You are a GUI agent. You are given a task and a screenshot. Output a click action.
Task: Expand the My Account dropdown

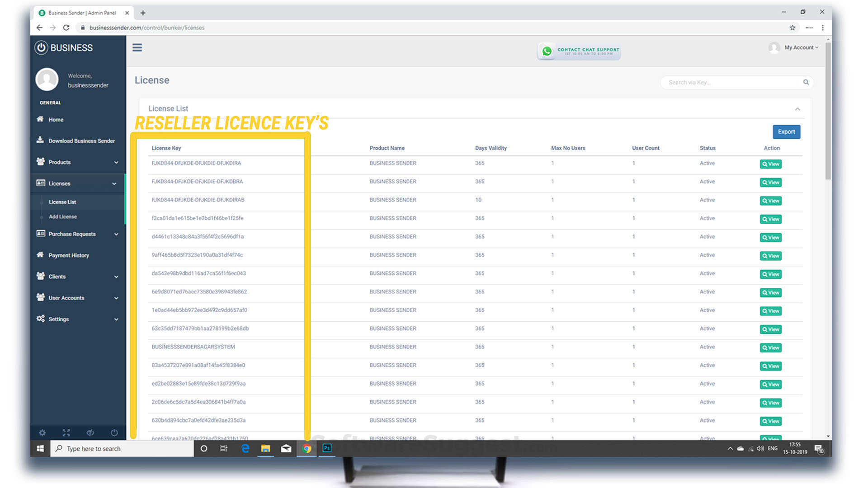[x=800, y=47]
